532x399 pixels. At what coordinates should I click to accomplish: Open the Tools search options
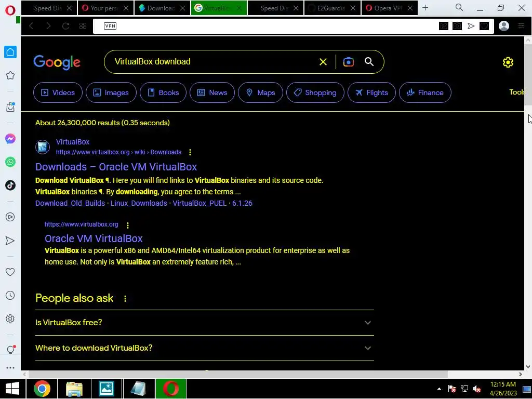[x=517, y=92]
